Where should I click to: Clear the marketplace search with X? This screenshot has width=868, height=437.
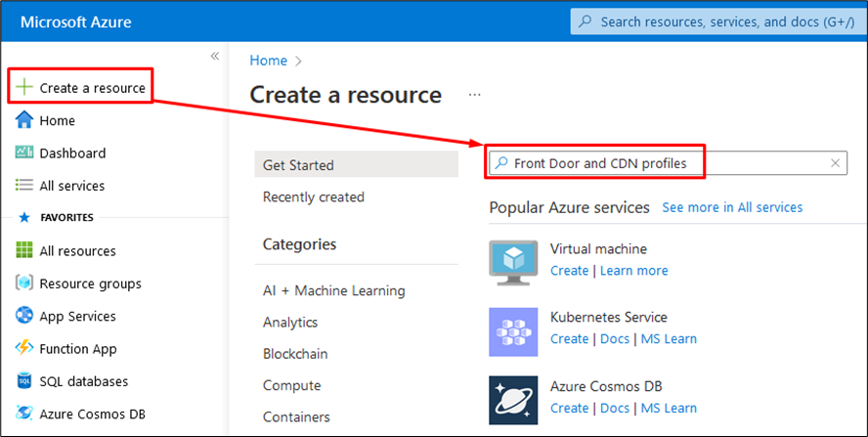click(x=836, y=163)
